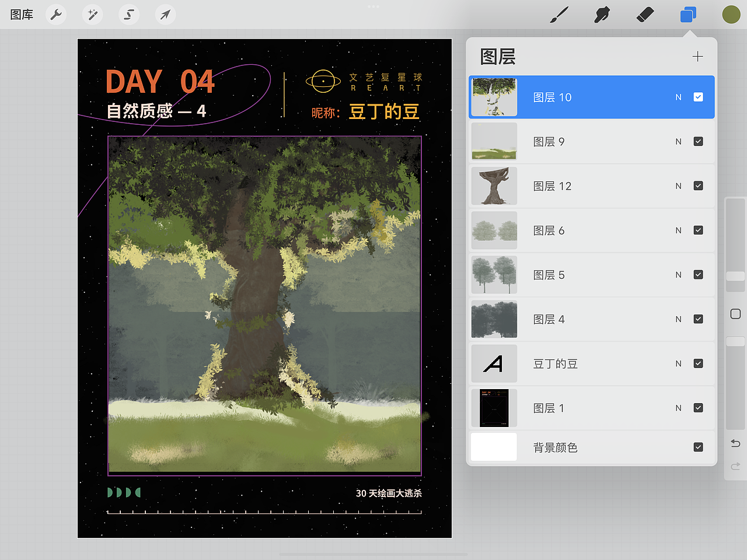Image resolution: width=747 pixels, height=560 pixels.
Task: Open blend mode N for 豆丁的豆 layer
Action: 678,363
